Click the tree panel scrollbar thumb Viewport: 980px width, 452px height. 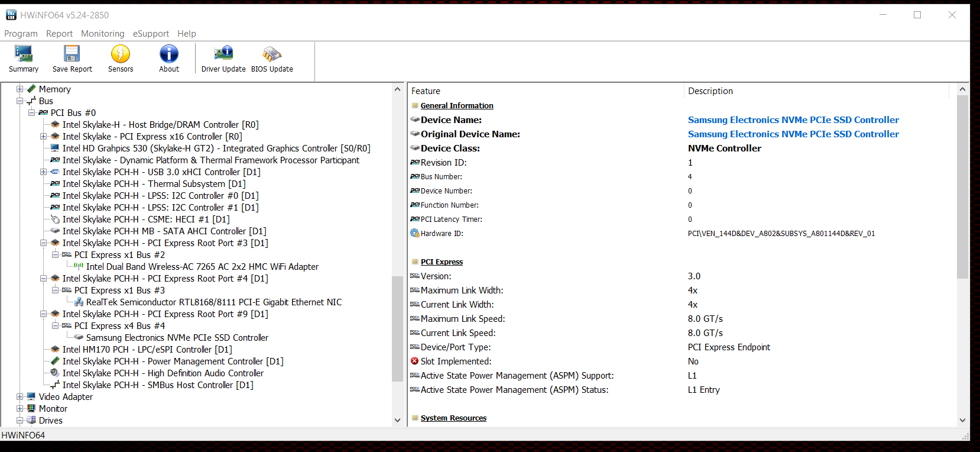[397, 329]
